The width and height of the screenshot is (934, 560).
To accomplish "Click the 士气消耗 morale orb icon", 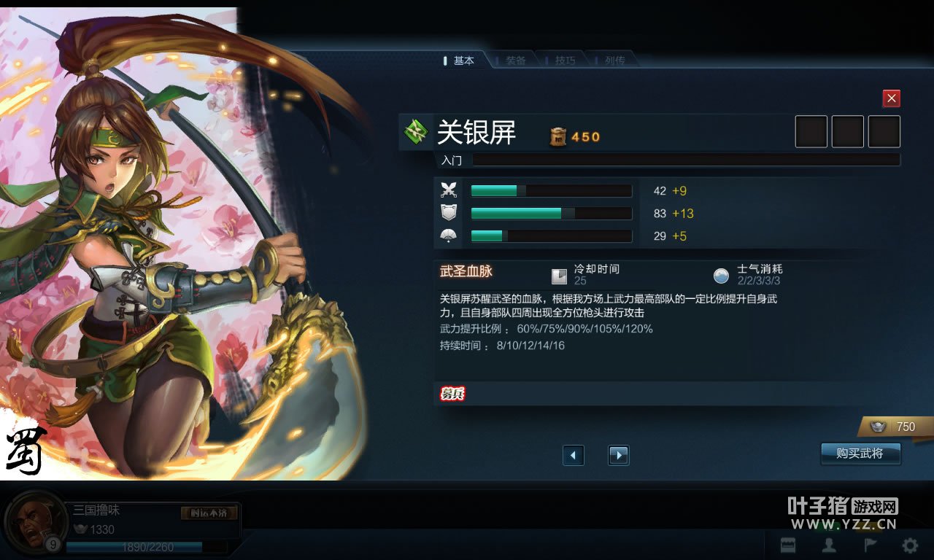I will 722,276.
